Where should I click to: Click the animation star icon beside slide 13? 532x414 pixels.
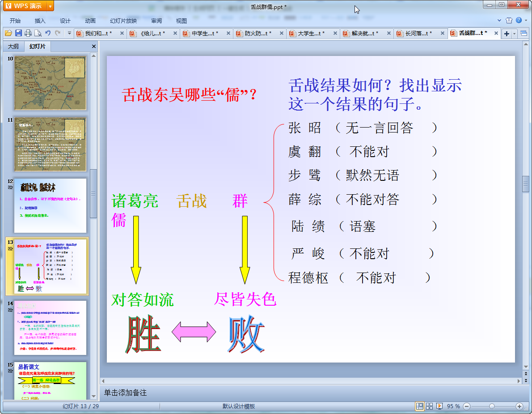pyautogui.click(x=10, y=248)
